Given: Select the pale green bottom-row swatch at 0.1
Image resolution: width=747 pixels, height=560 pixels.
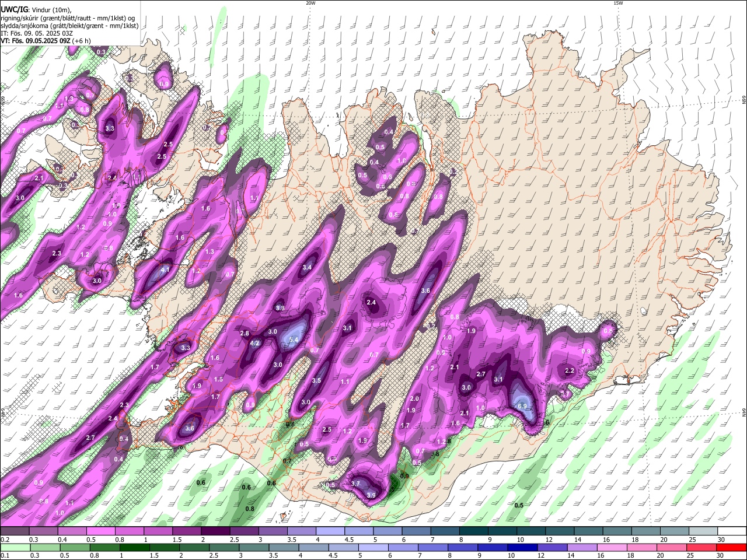Looking at the screenshot, I should tap(14, 547).
